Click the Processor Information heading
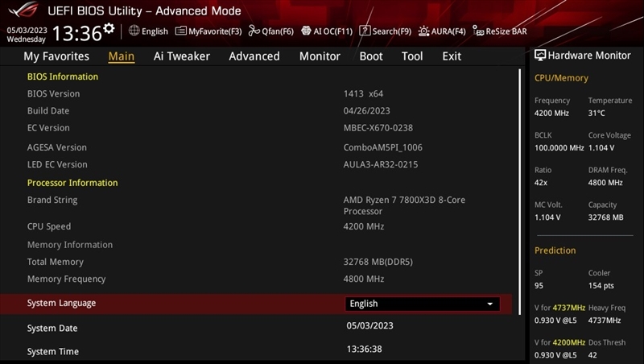644x364 pixels. pyautogui.click(x=72, y=183)
